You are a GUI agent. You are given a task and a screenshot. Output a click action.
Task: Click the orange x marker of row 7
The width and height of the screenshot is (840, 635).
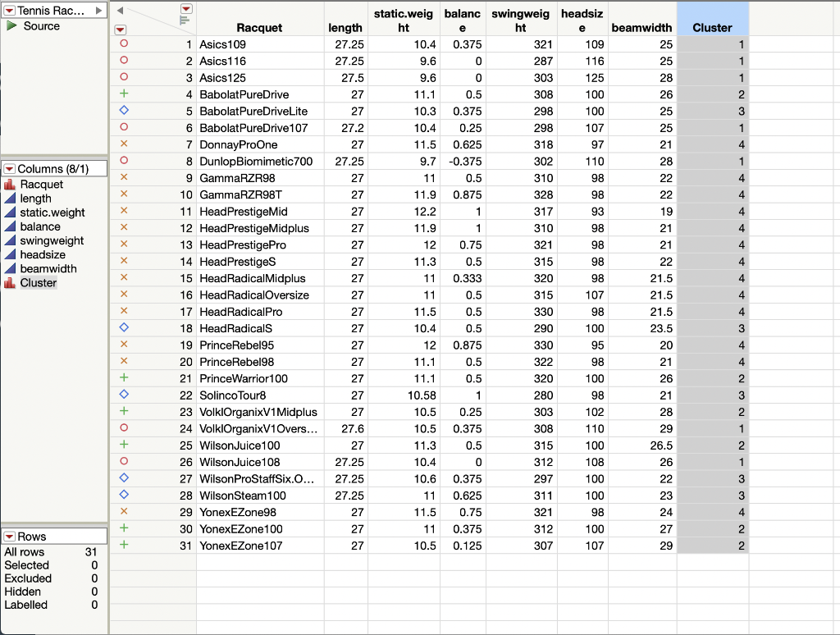(124, 144)
